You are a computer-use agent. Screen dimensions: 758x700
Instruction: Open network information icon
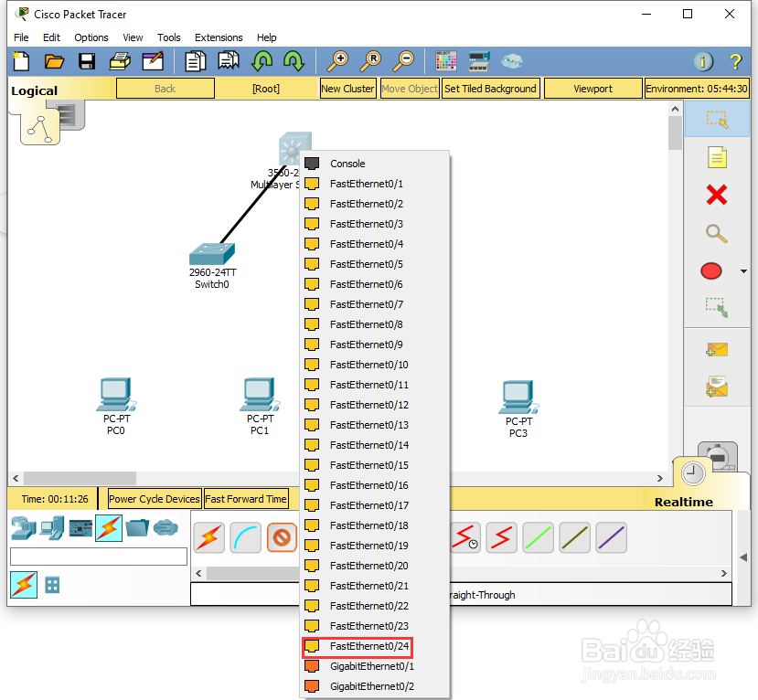pos(703,61)
